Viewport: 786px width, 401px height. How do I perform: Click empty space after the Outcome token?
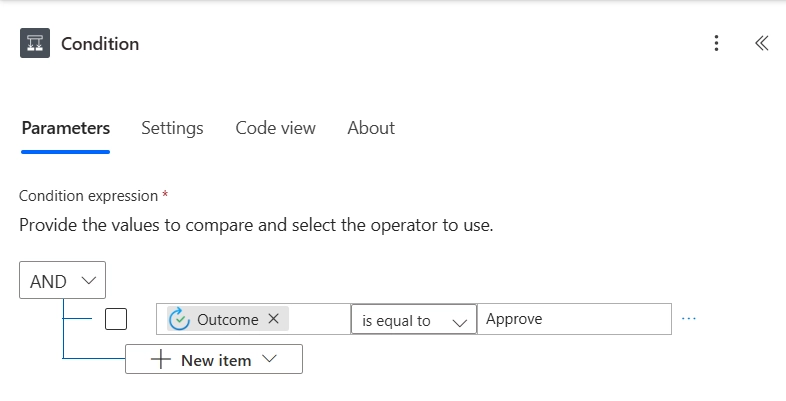click(x=318, y=319)
